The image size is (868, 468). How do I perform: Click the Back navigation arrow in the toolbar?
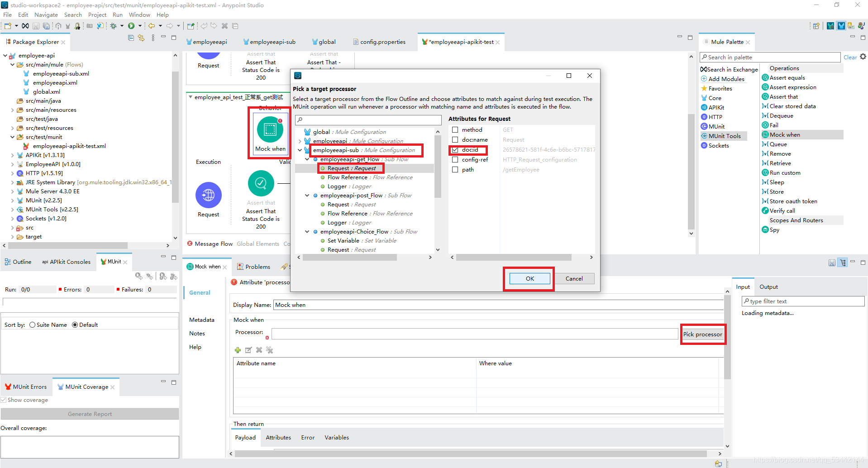(x=152, y=26)
